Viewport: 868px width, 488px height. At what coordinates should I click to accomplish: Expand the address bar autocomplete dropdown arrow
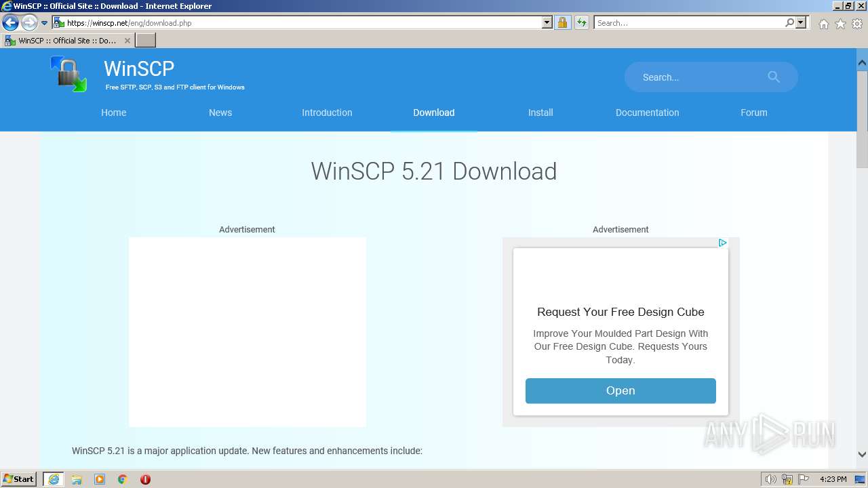pyautogui.click(x=547, y=23)
